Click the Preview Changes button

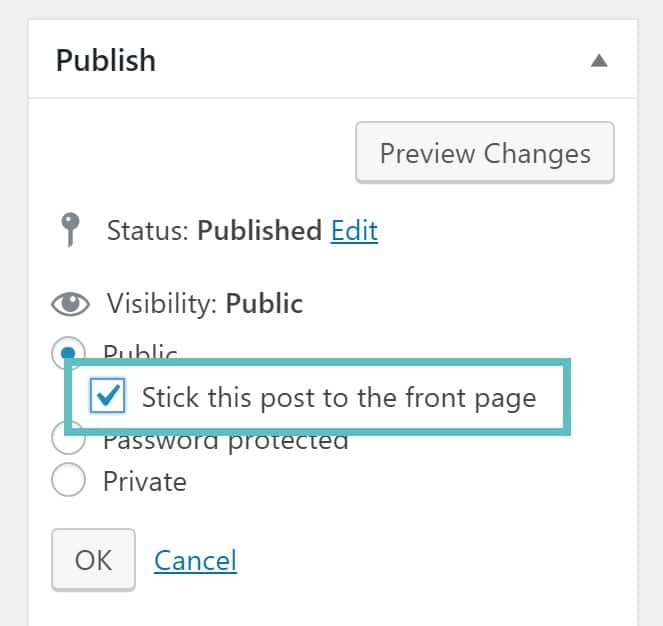click(485, 154)
